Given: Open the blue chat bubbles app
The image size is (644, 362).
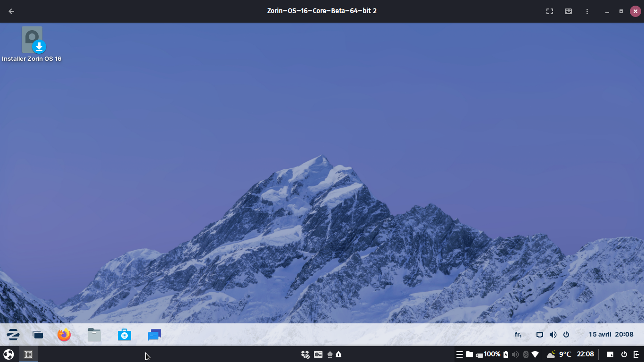Looking at the screenshot, I should (x=155, y=335).
